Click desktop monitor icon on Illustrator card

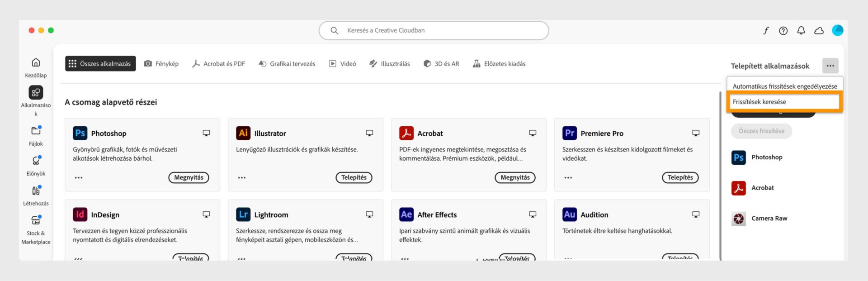pos(369,133)
